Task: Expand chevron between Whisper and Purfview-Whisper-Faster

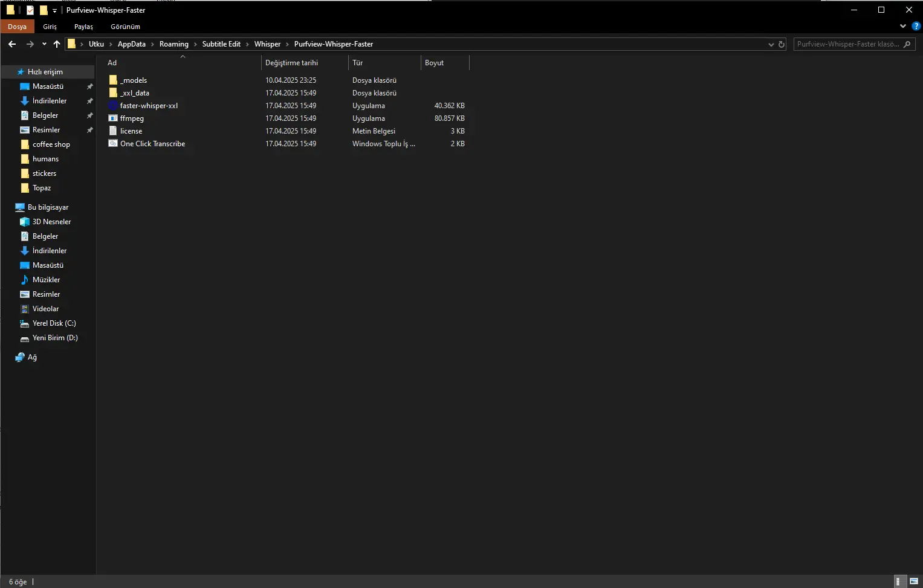Action: [x=287, y=44]
